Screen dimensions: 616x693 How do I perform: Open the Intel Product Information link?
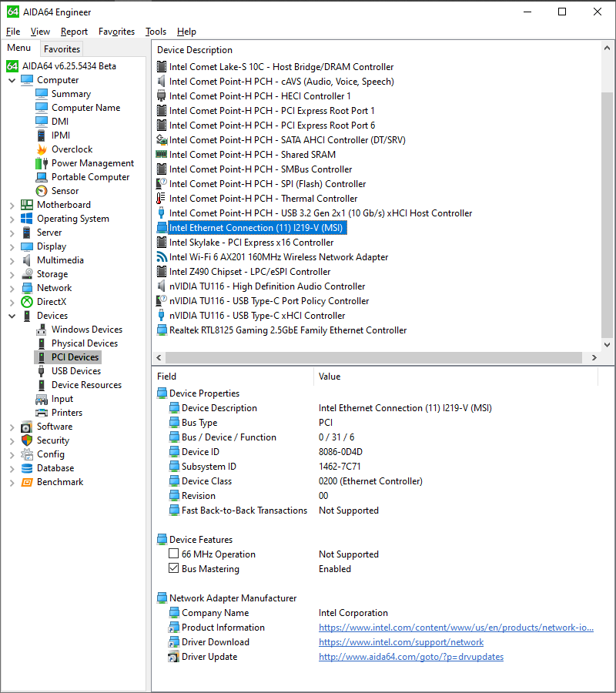pos(456,628)
